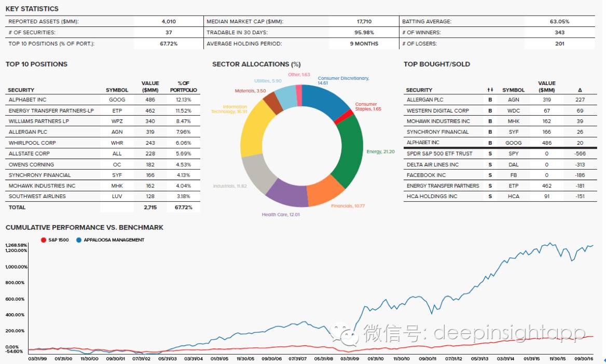
Task: Click the small blue arrow at bottom-right corner
Action: tap(603, 360)
